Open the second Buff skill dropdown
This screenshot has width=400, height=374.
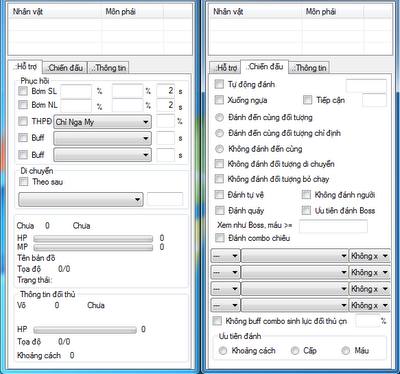coord(102,155)
